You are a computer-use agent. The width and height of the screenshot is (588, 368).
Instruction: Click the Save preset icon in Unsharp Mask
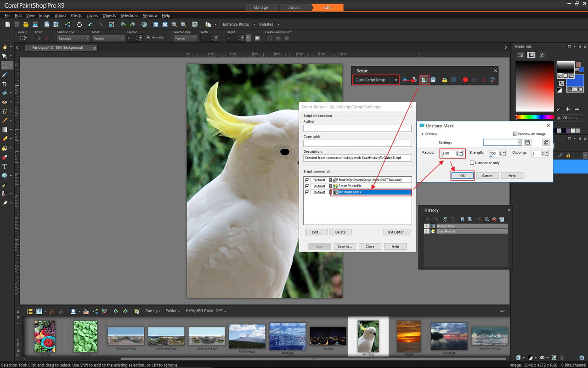[x=528, y=143]
